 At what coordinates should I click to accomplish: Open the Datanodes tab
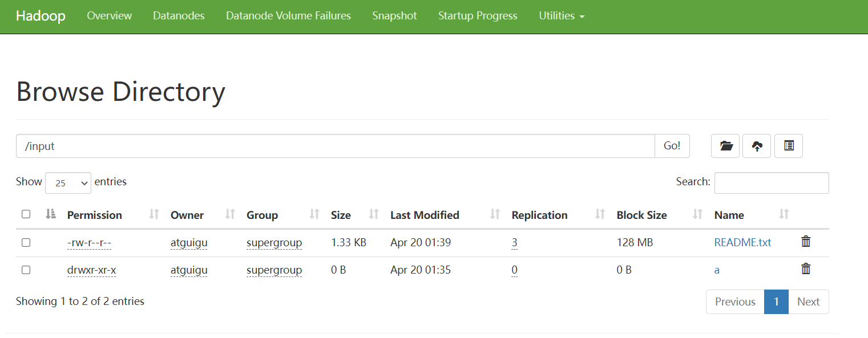coord(179,16)
